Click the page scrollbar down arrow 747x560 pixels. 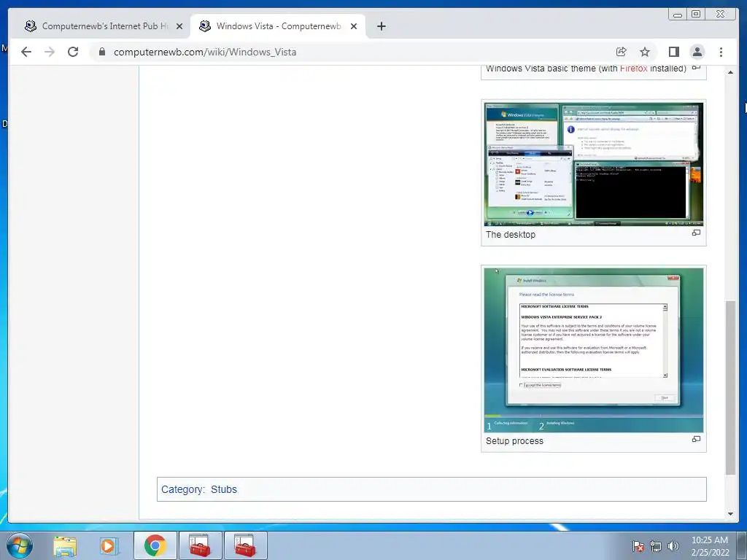point(730,514)
